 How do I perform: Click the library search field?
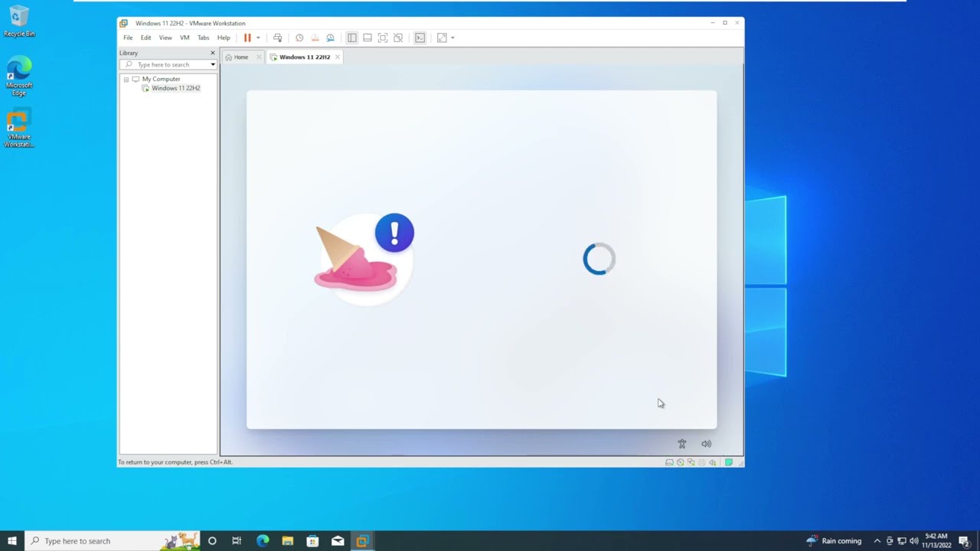pyautogui.click(x=168, y=64)
